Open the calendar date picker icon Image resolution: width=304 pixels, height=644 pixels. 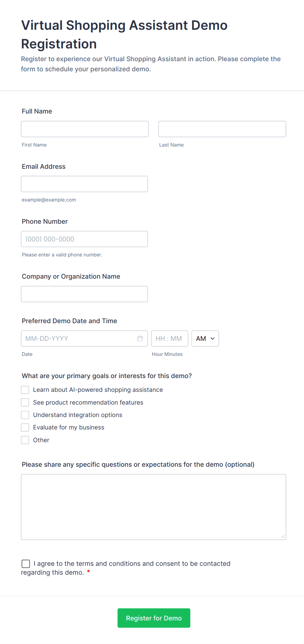pyautogui.click(x=140, y=339)
